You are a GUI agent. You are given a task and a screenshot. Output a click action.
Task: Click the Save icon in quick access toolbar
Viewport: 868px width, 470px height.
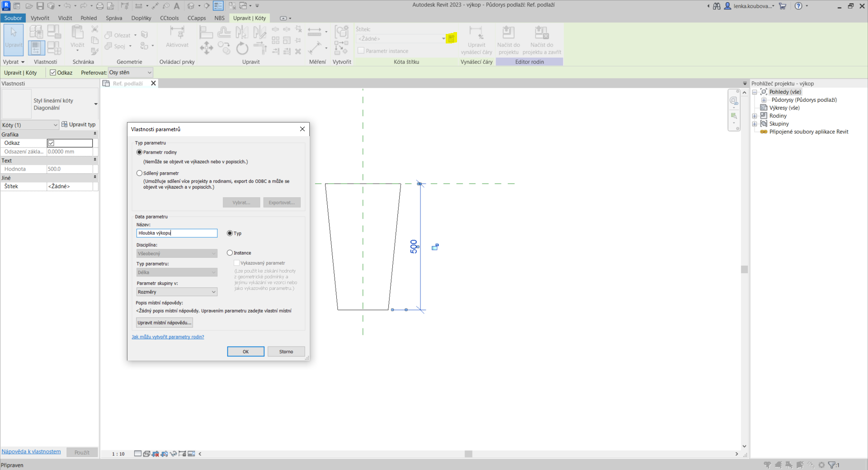[x=40, y=6]
